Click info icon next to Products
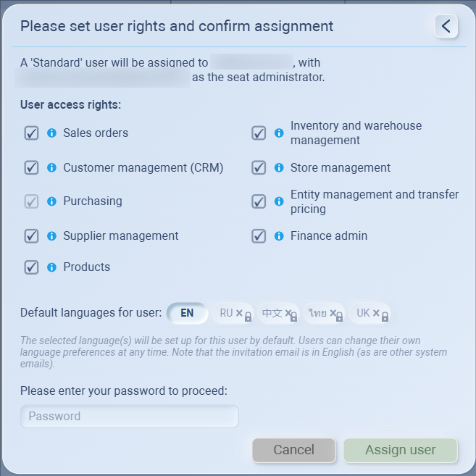The height and width of the screenshot is (476, 476). [51, 267]
